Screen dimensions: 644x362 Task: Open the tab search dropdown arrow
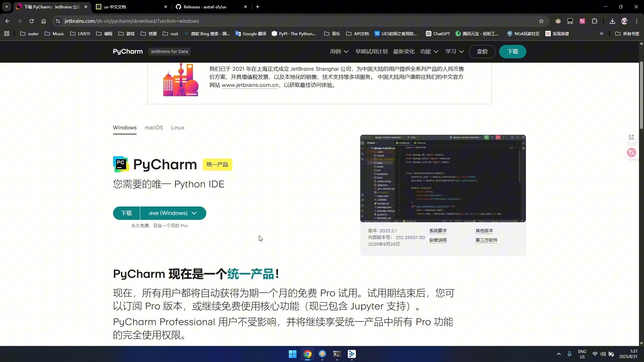point(6,7)
